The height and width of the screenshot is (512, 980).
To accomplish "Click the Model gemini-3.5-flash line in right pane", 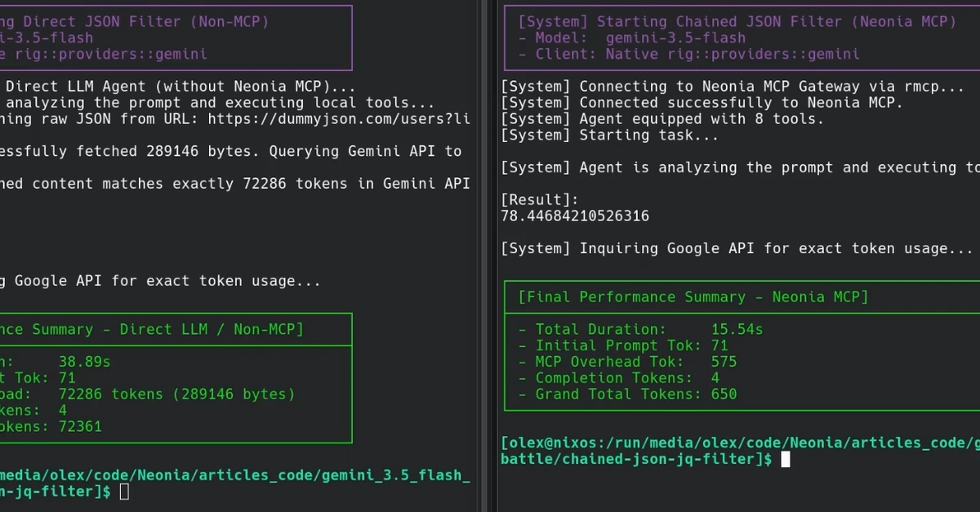I will click(632, 38).
